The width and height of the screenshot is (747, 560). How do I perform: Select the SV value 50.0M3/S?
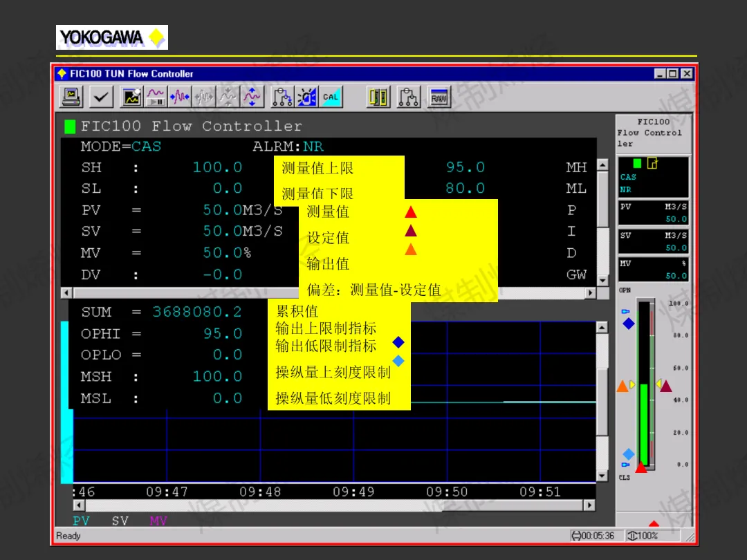tap(243, 231)
